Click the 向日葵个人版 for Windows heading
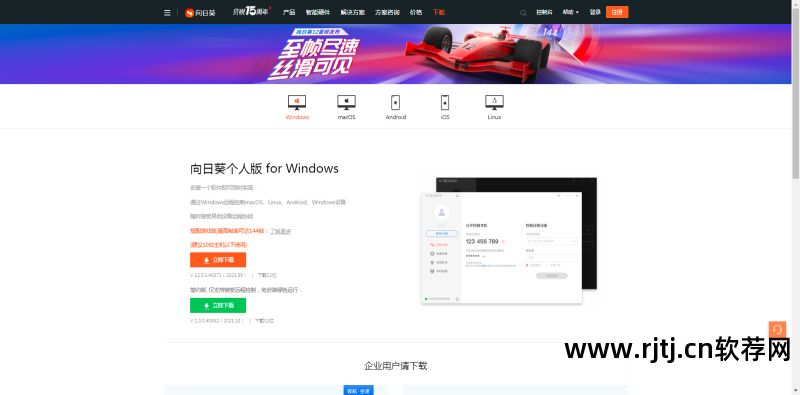The image size is (800, 395). 264,168
